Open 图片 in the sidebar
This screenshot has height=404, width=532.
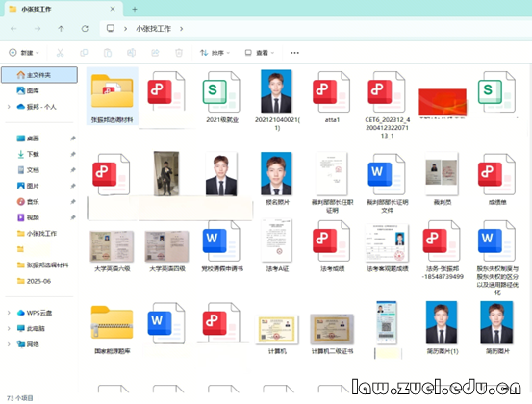point(28,186)
